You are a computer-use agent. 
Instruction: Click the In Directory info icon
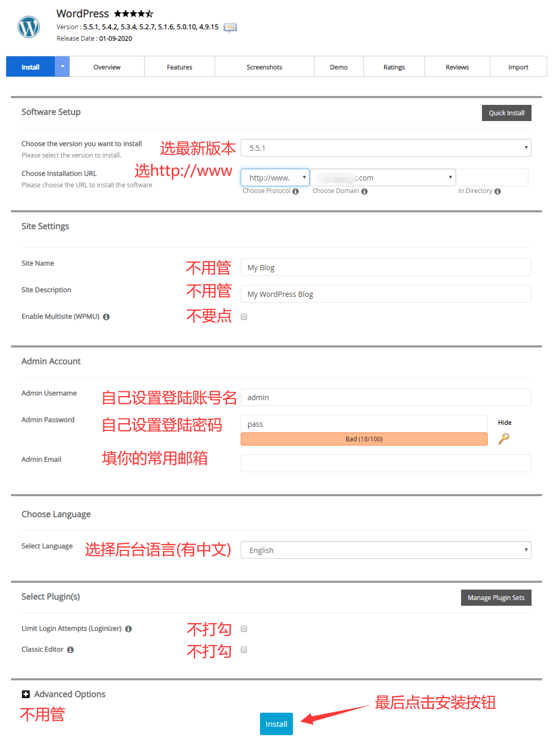(498, 191)
